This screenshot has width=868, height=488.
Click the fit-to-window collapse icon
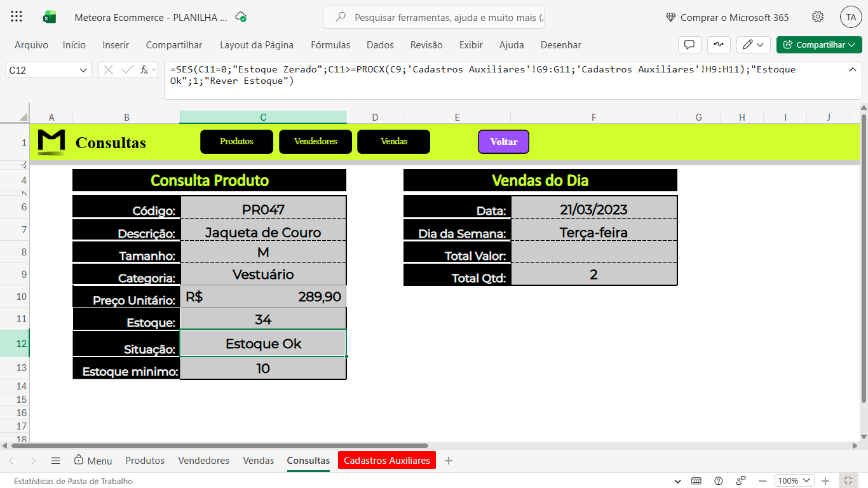pos(848,481)
